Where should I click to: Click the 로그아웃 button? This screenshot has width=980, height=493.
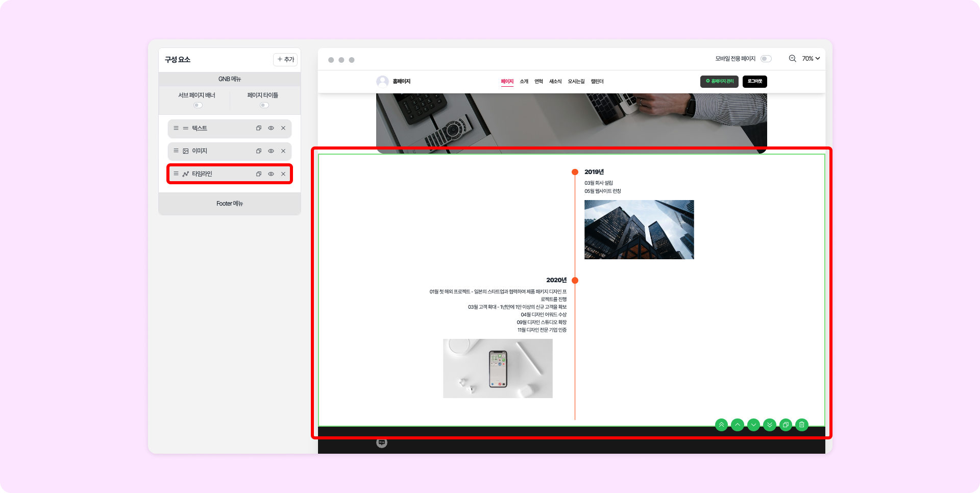(755, 82)
